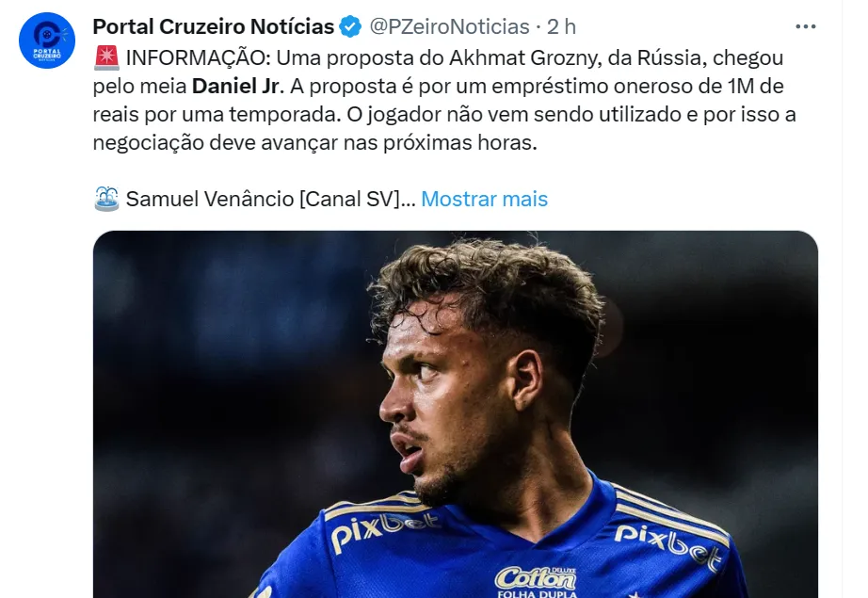
Task: Click the bold Daniel Jr name
Action: click(x=237, y=88)
